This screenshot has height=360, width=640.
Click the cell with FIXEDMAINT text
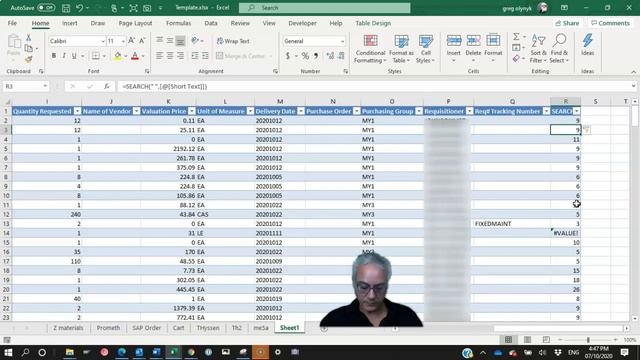coord(512,224)
